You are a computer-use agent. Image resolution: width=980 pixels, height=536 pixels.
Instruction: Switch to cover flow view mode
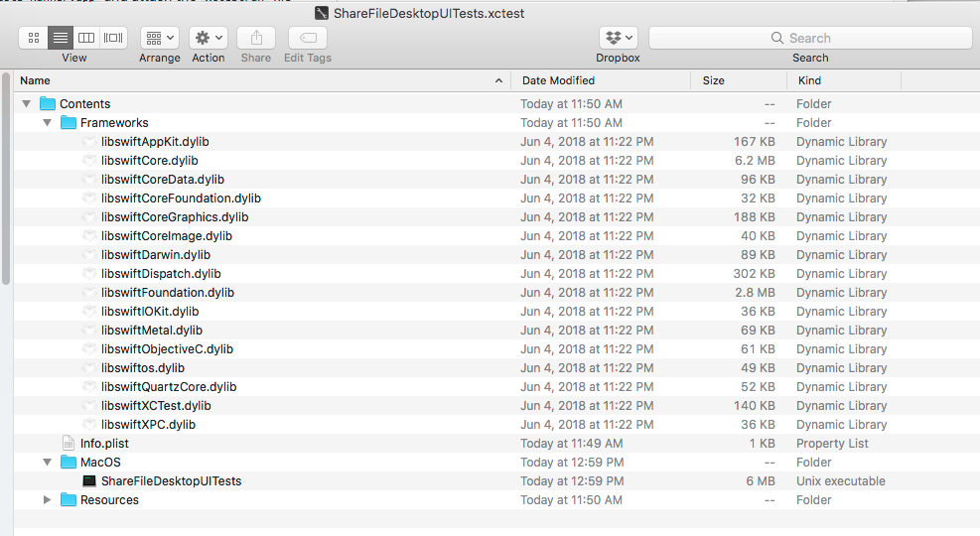tap(113, 38)
